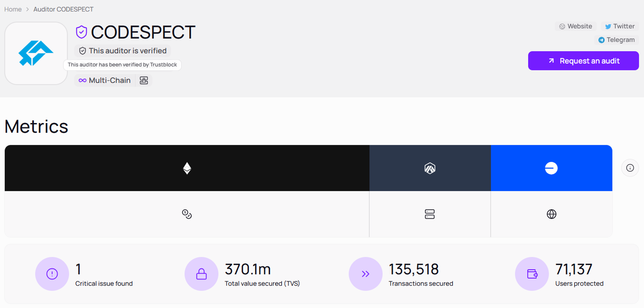Click the copy icon next to Multi-Chain badge
This screenshot has width=644, height=308.
point(144,80)
